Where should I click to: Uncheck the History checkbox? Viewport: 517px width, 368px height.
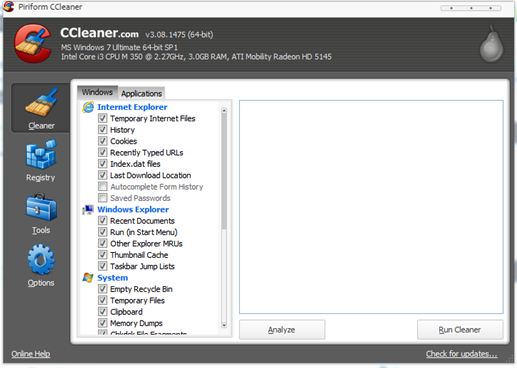pyautogui.click(x=102, y=130)
